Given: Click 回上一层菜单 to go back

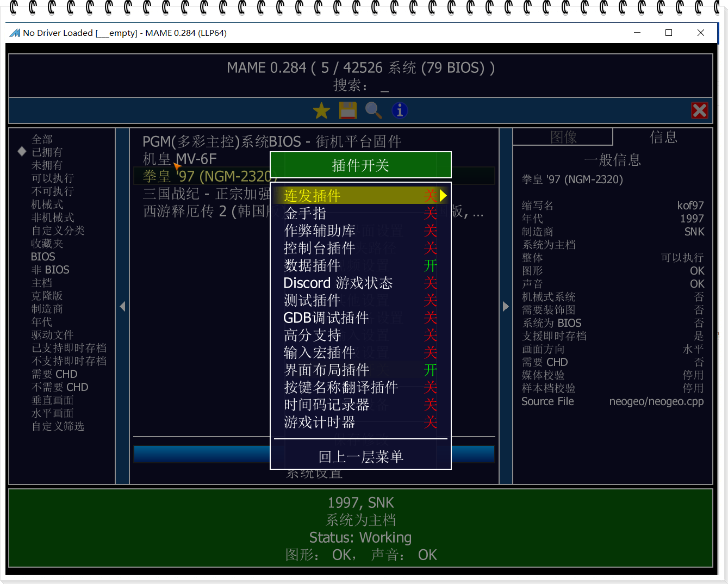Looking at the screenshot, I should (x=360, y=457).
